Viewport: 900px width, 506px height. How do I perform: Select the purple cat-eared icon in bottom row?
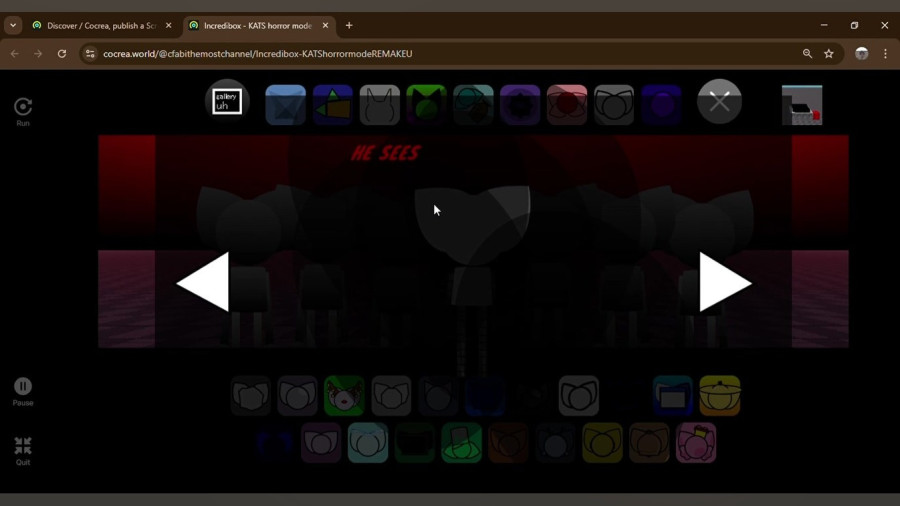tap(321, 443)
